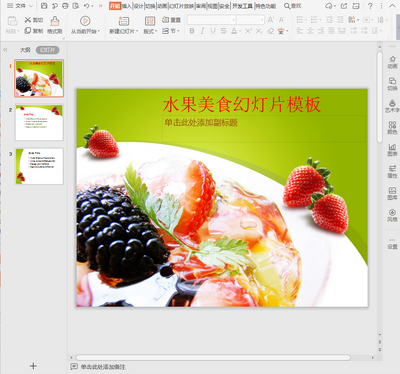The image size is (400, 374).
Task: Toggle Bold formatting
Action: pyautogui.click(x=192, y=31)
